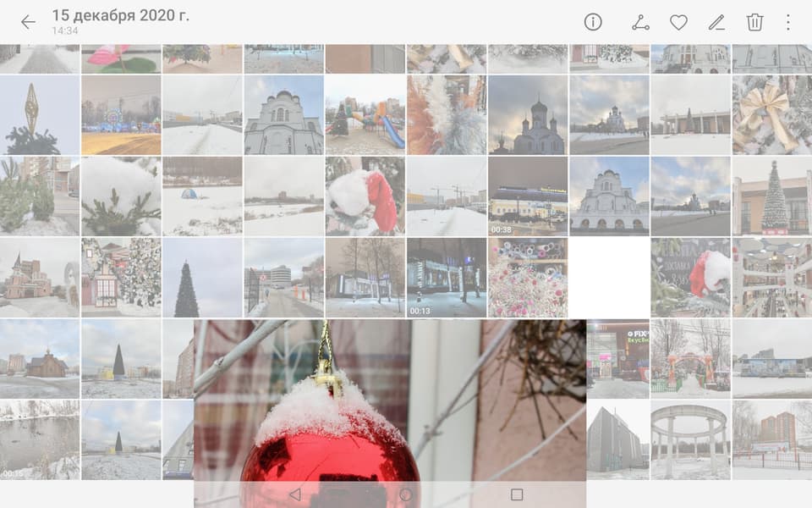This screenshot has height=508, width=812.
Task: Tap Android home circle button
Action: pos(406,494)
